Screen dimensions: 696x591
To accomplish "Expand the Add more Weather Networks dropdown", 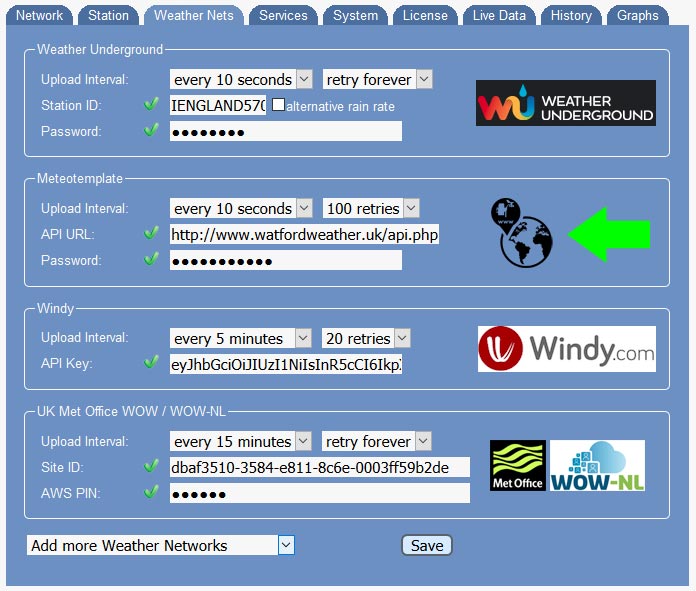I will 161,545.
